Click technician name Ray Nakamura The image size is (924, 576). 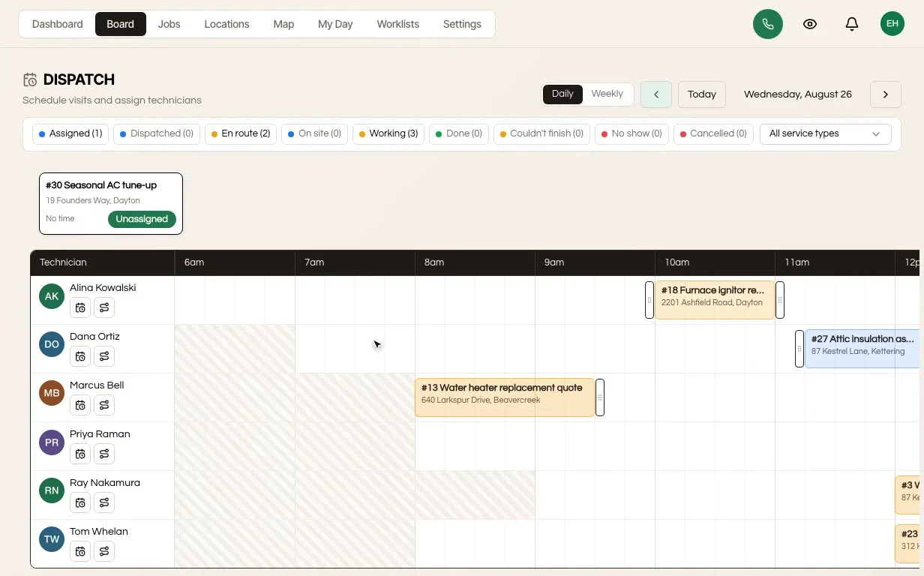tap(105, 483)
